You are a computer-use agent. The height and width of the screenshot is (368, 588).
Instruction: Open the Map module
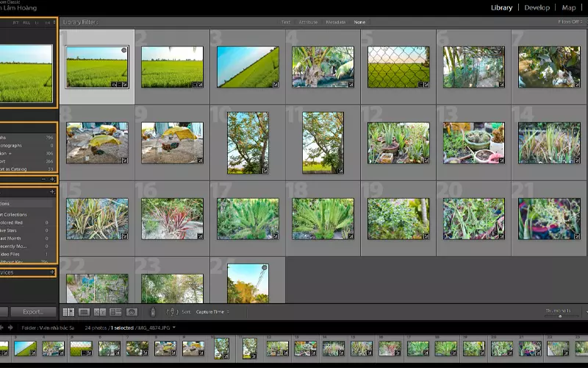pos(568,7)
